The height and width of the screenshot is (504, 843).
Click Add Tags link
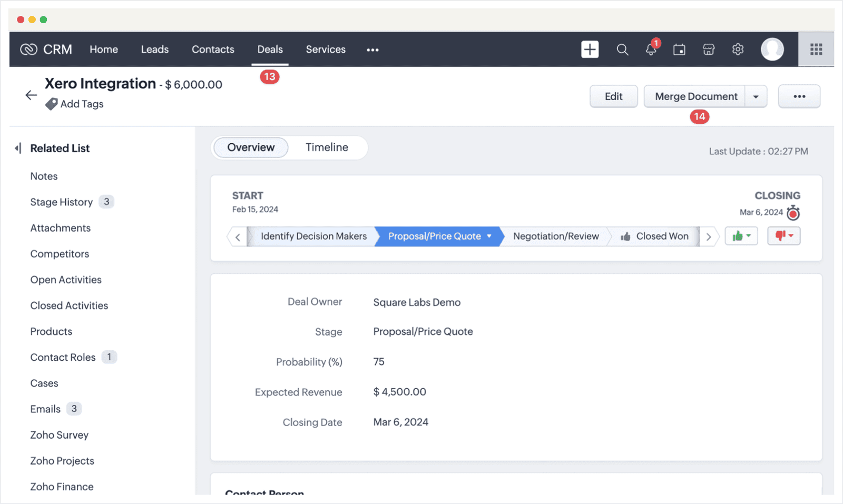[x=82, y=104]
